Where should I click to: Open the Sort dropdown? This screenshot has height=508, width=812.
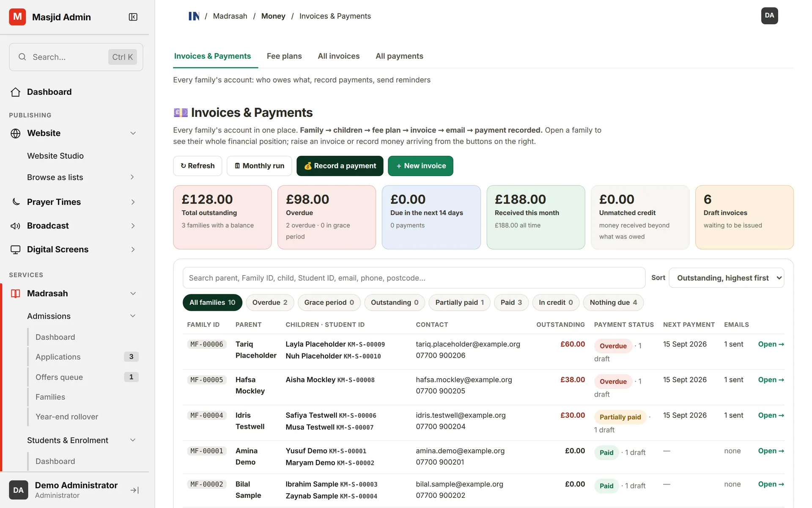[x=726, y=278]
